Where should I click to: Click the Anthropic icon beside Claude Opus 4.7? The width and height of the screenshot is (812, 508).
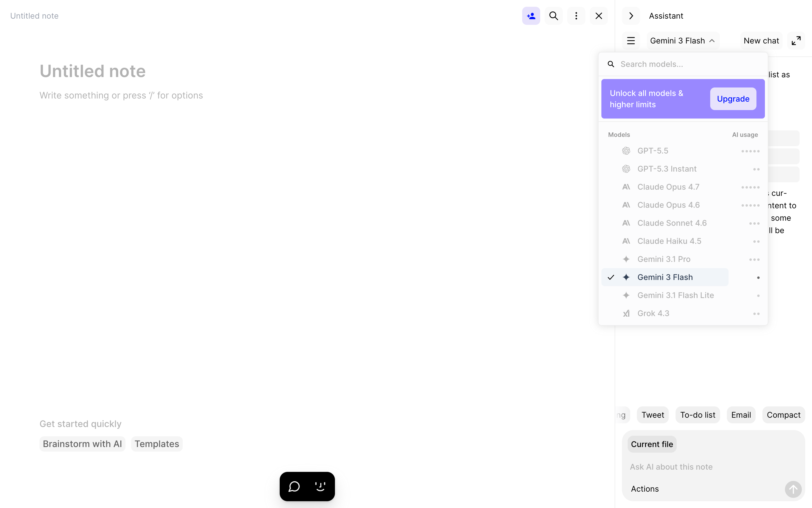626,187
